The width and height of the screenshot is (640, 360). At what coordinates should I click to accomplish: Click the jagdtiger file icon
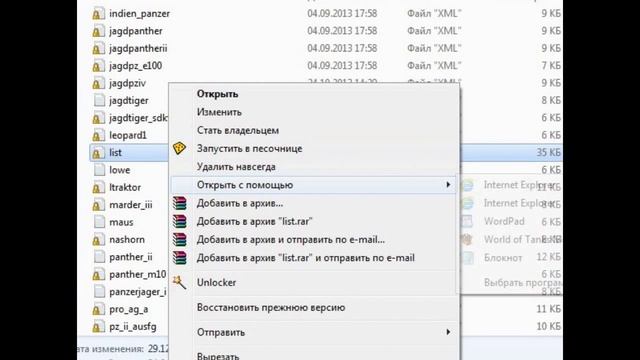[99, 100]
